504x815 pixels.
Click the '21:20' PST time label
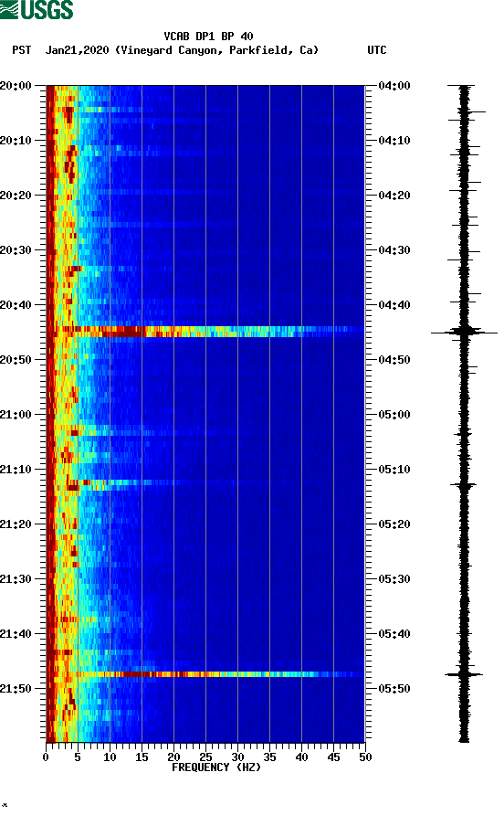(16, 524)
